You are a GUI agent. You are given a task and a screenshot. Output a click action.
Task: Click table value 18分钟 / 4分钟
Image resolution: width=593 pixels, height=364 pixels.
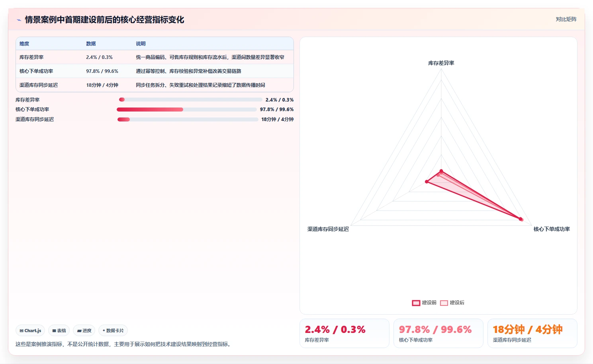point(102,85)
